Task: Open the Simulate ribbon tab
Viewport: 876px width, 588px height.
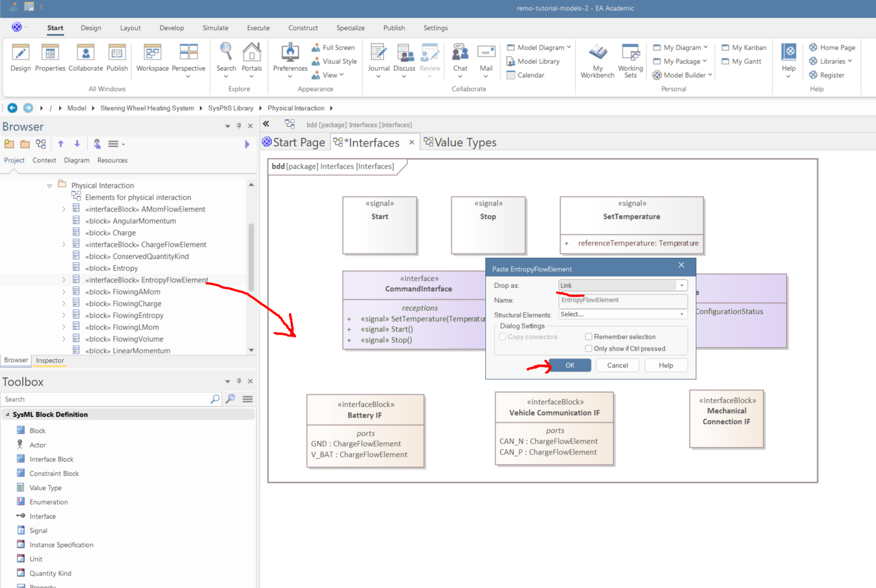Action: (x=215, y=28)
